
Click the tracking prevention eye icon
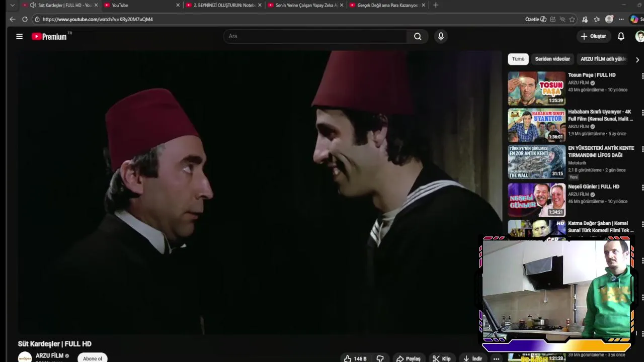562,19
